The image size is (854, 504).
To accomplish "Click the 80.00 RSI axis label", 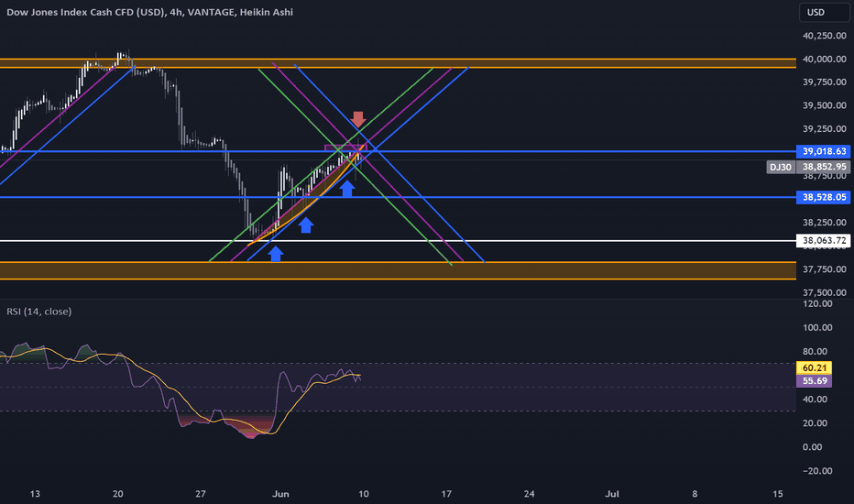I will [x=816, y=352].
